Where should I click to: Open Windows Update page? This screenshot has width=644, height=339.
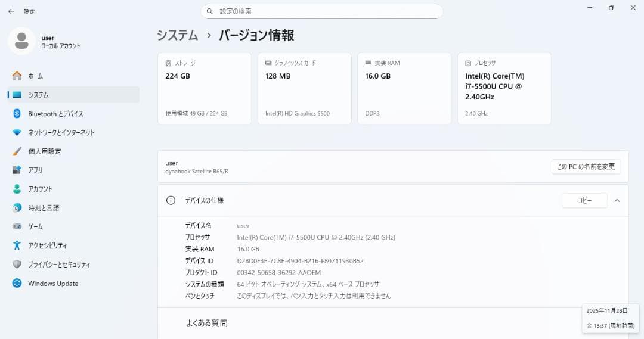coord(73,283)
